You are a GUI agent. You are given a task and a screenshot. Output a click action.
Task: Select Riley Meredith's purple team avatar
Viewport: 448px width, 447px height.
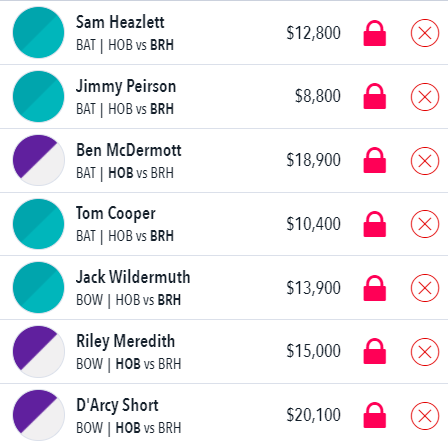point(39,352)
